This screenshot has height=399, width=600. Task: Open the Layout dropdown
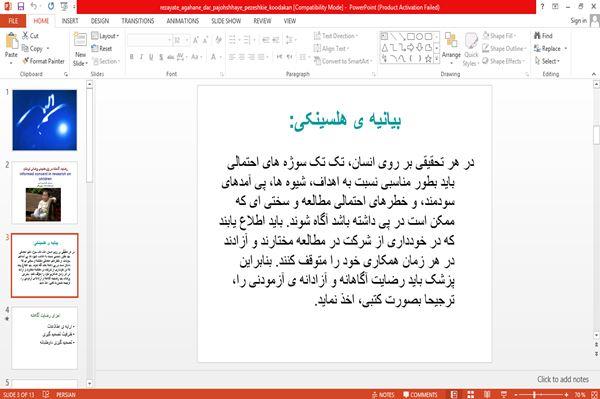pyautogui.click(x=105, y=36)
